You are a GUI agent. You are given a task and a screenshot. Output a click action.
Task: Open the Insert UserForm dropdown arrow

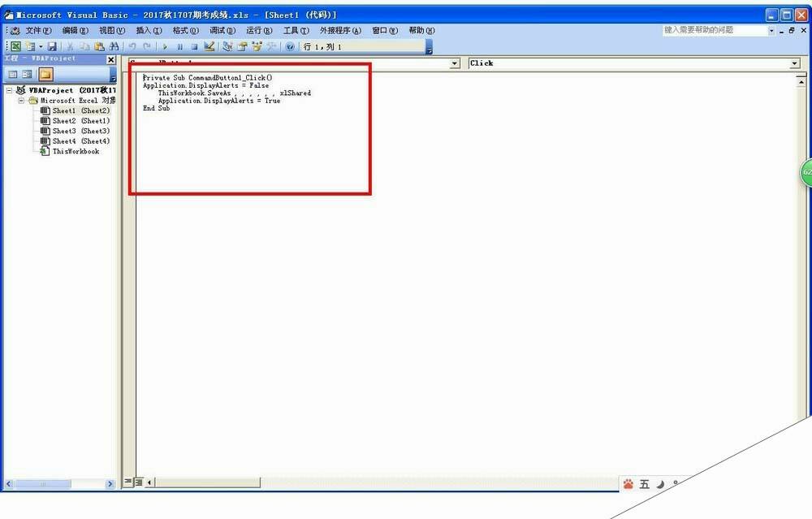click(x=41, y=46)
